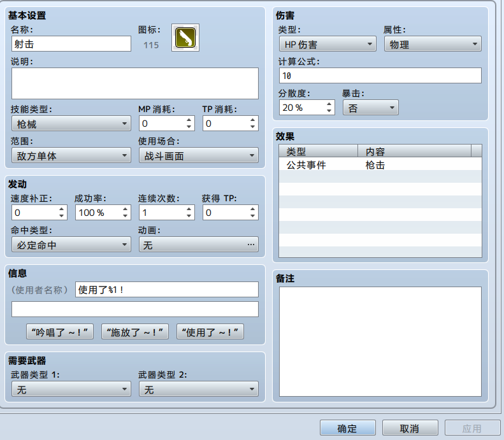Increase the 速度补正 value with the up arrow
The width and height of the screenshot is (504, 440).
pyautogui.click(x=61, y=209)
